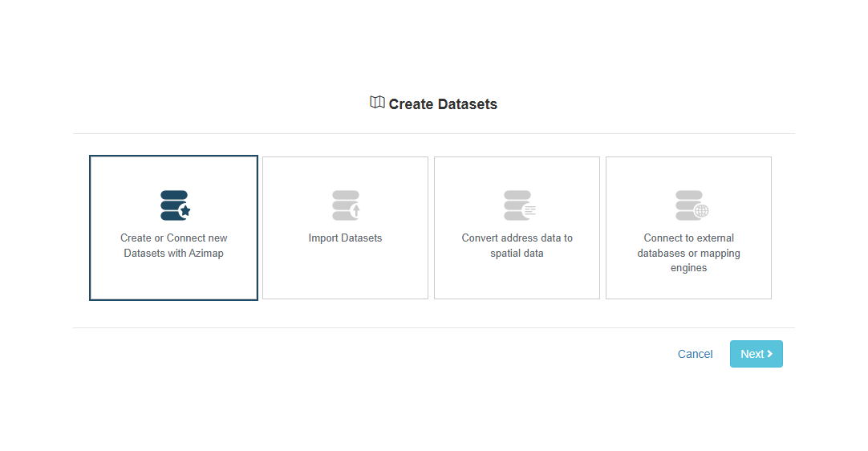Click the 'spatial data' caption text
Viewport: 868px width, 451px height.
(517, 254)
